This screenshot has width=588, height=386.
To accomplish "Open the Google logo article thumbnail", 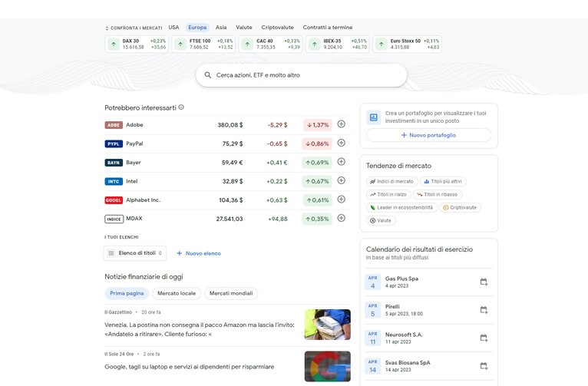I will point(327,366).
